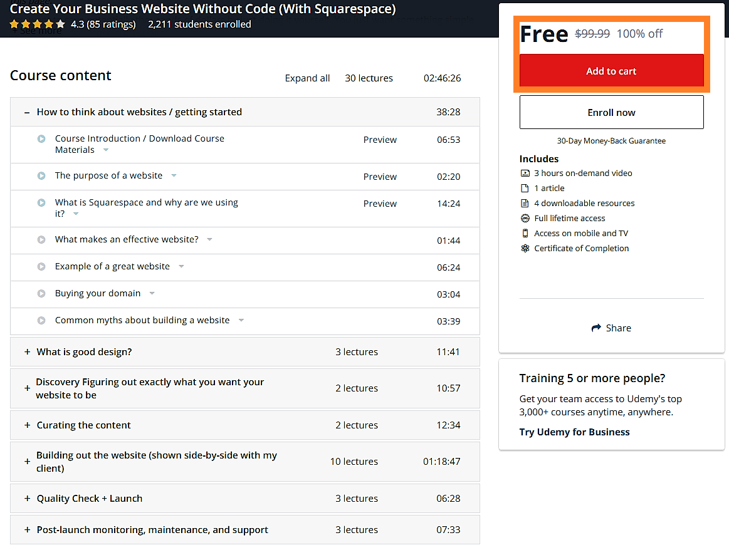Open description arrow for What makes an effective website
Screen dimensions: 729x560
tap(210, 240)
